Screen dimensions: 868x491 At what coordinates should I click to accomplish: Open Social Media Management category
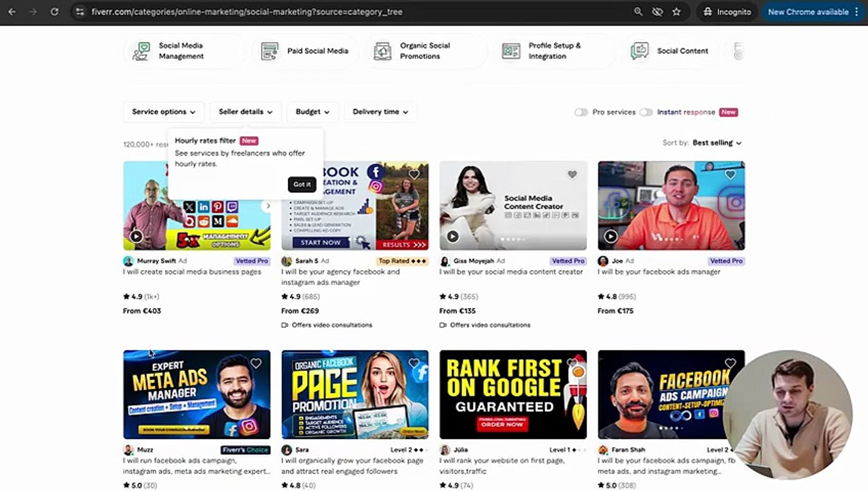click(184, 51)
